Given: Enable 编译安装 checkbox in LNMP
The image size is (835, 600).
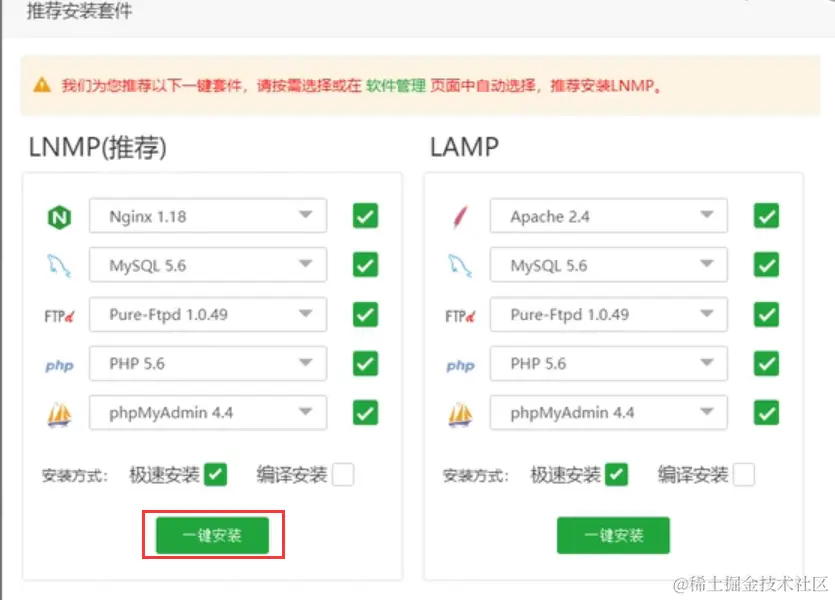Looking at the screenshot, I should click(343, 474).
